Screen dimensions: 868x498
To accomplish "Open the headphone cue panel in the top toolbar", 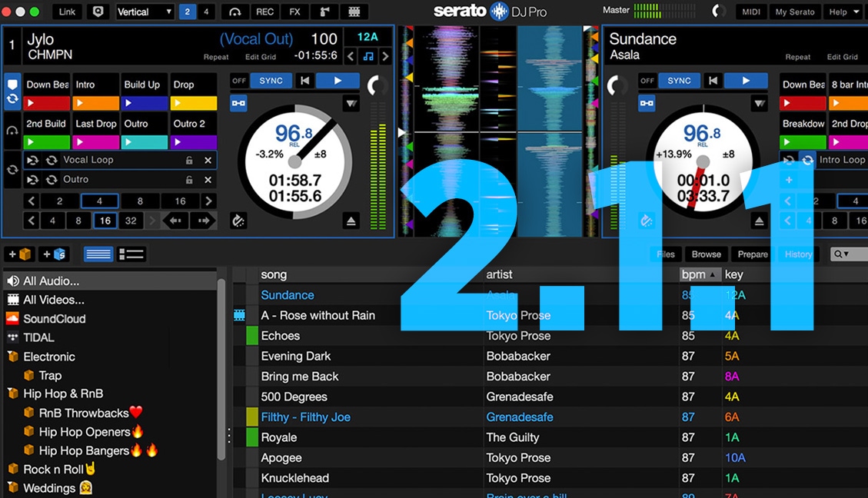I will click(x=234, y=12).
